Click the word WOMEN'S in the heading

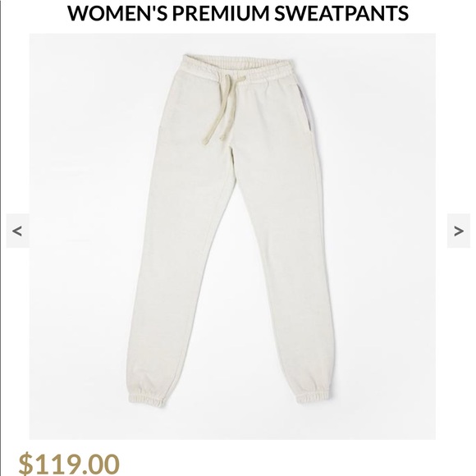click(117, 13)
